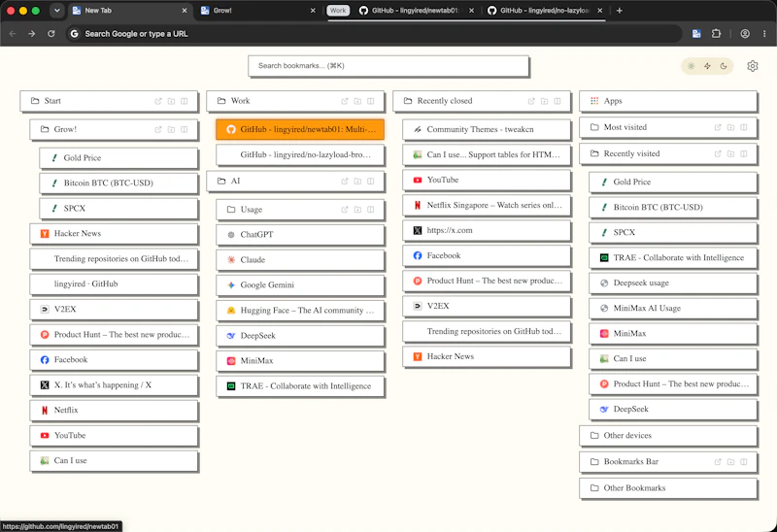This screenshot has height=532, width=777.
Task: Collapse the AI folder
Action: pyautogui.click(x=295, y=182)
